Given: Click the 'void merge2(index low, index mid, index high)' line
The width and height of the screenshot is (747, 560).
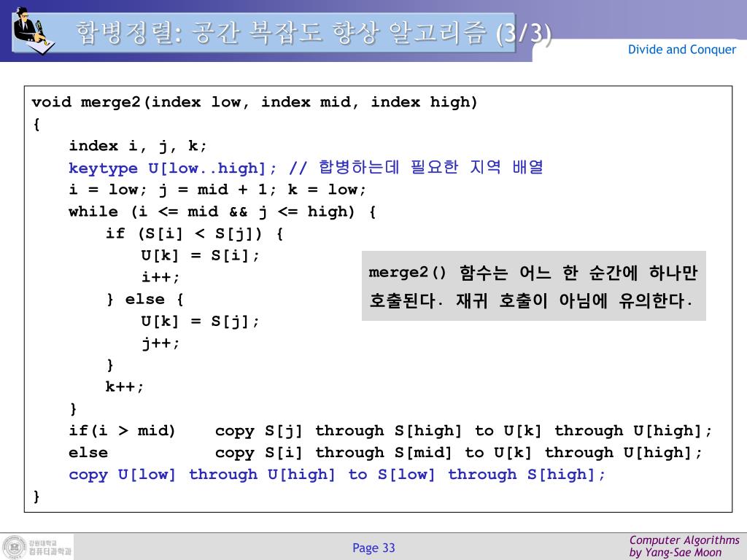Looking at the screenshot, I should [x=255, y=102].
